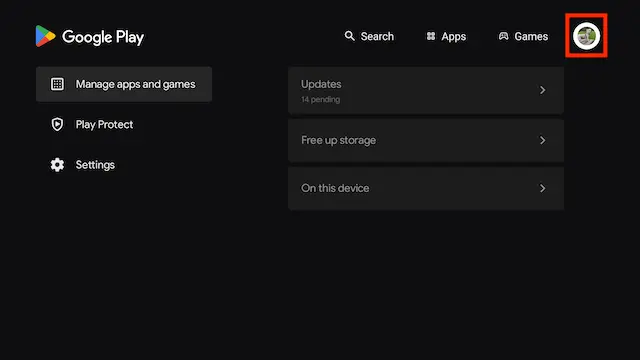Open Search from top navigation

coord(369,36)
